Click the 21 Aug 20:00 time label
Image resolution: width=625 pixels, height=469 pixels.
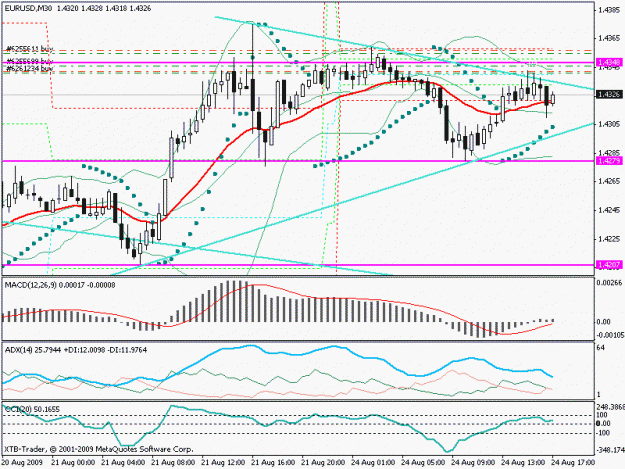[323, 463]
